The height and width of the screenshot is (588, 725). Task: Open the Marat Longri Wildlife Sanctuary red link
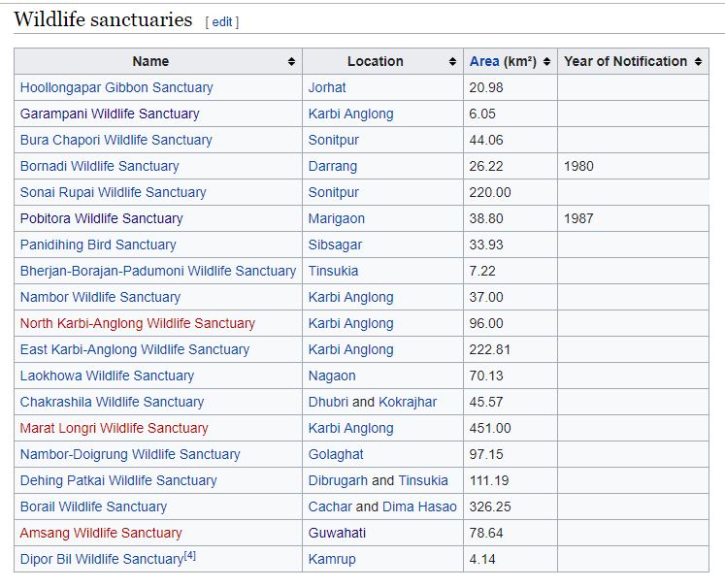[x=114, y=428]
